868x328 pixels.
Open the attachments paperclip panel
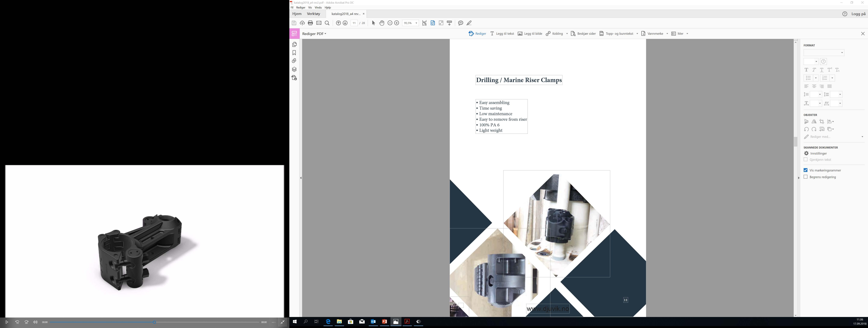click(294, 61)
